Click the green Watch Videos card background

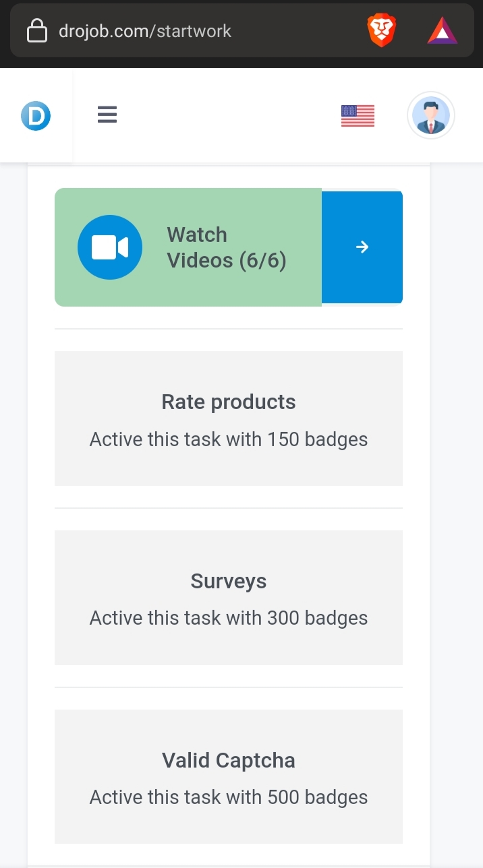pyautogui.click(x=188, y=247)
